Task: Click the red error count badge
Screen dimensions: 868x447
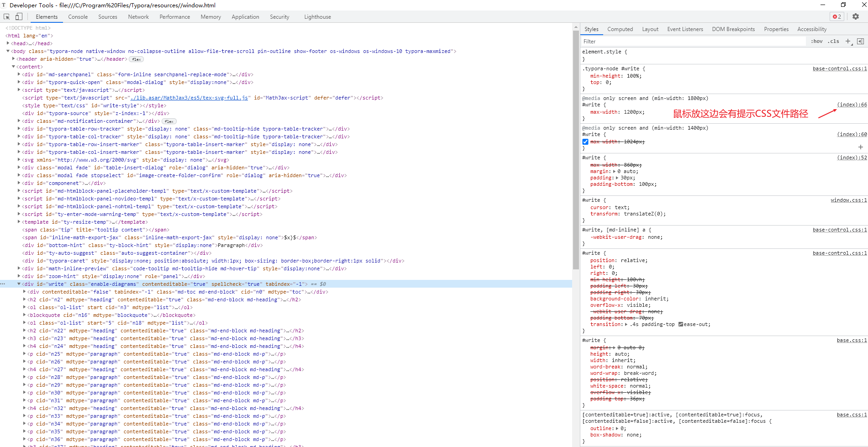Action: click(837, 16)
